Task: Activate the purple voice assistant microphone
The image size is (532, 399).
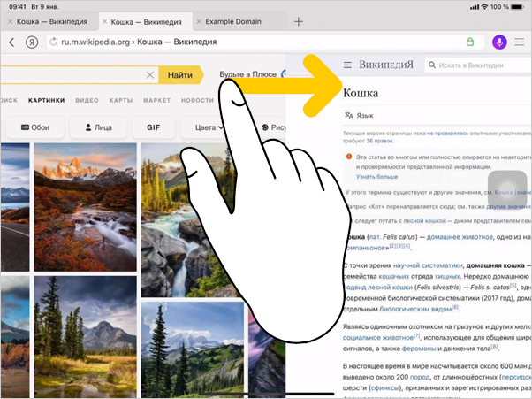Action: tap(500, 42)
